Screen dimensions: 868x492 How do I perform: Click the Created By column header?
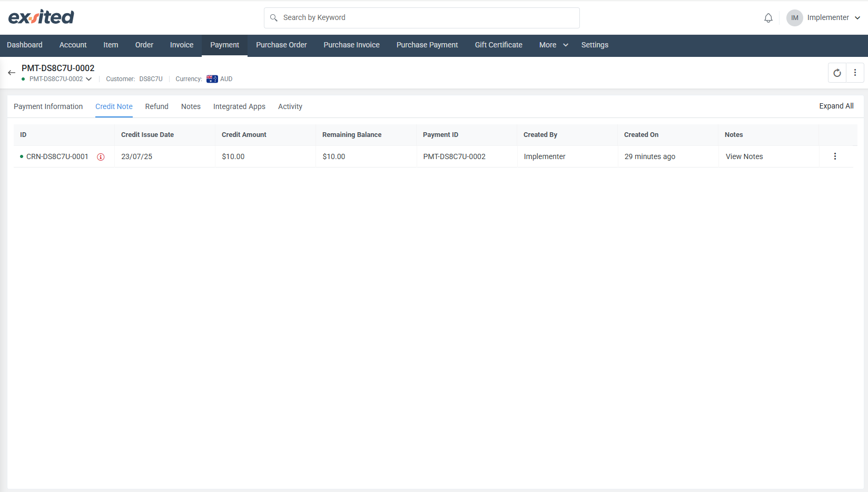[x=540, y=135]
